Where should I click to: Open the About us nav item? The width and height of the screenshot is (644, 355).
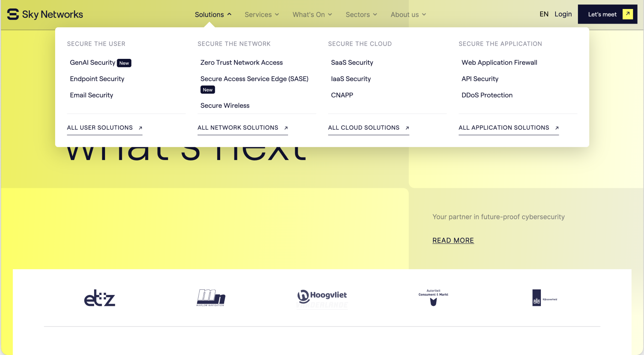(x=405, y=15)
